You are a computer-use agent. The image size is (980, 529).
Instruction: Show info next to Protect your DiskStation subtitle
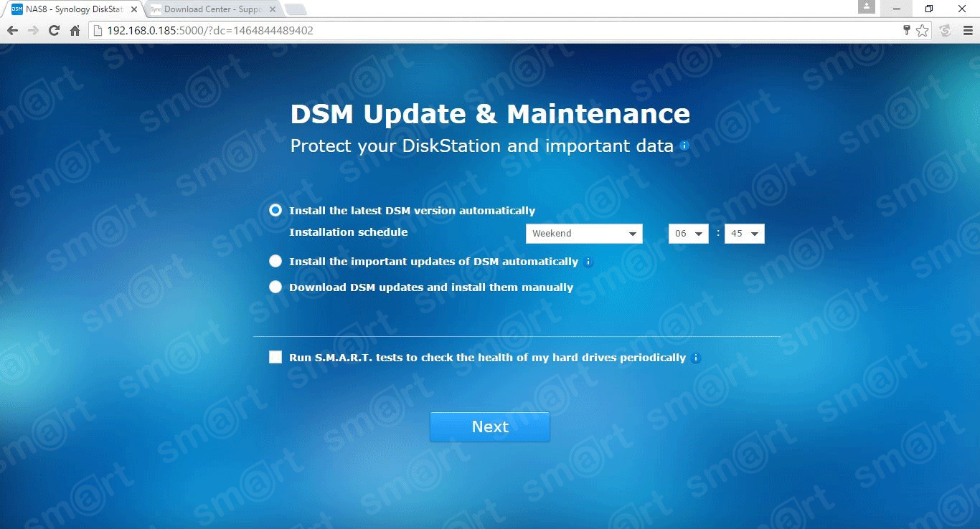[684, 146]
